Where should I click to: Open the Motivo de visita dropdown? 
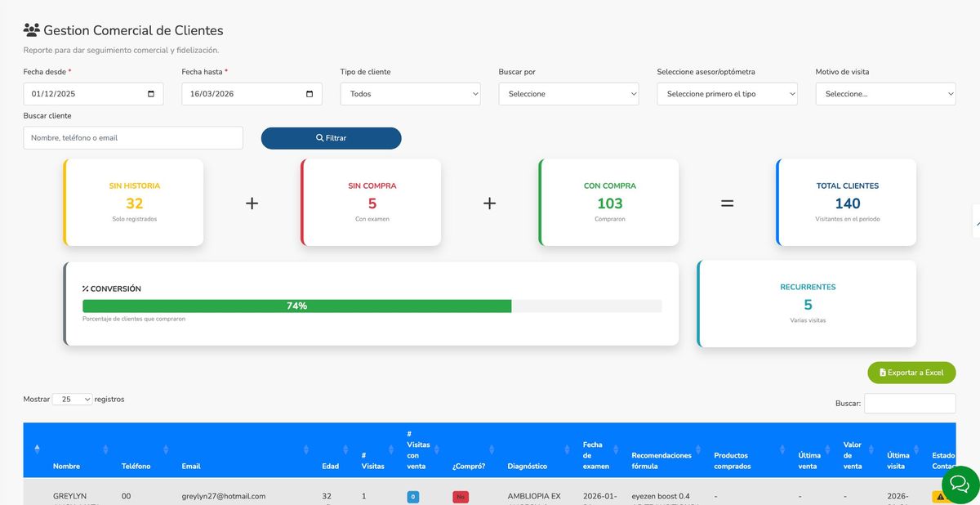pos(885,93)
